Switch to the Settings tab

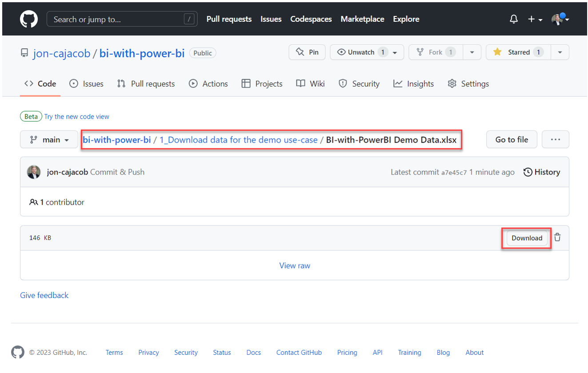pyautogui.click(x=468, y=83)
